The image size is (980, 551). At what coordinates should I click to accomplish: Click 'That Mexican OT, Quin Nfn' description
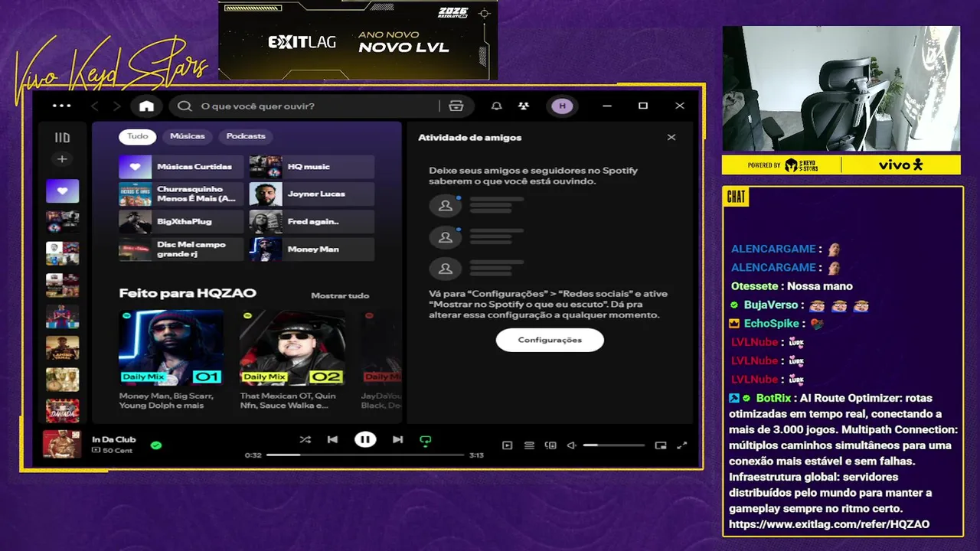pos(288,400)
